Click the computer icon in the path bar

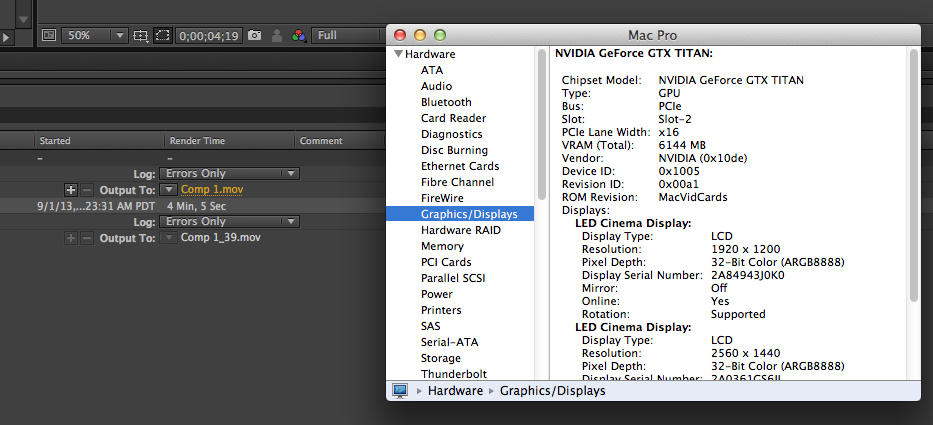400,391
